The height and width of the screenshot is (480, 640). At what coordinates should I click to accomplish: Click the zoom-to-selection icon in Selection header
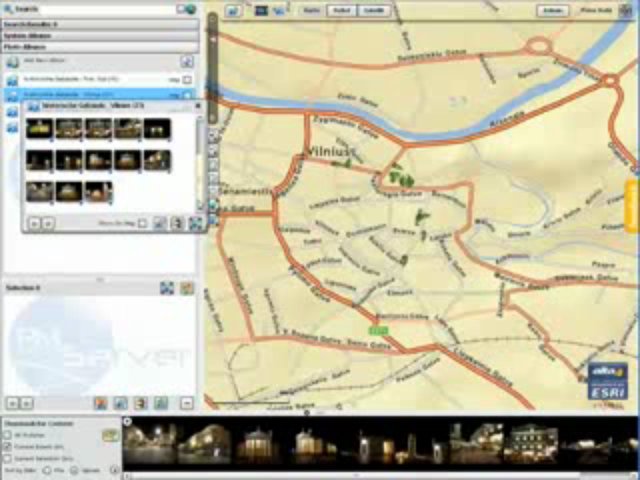tap(167, 288)
